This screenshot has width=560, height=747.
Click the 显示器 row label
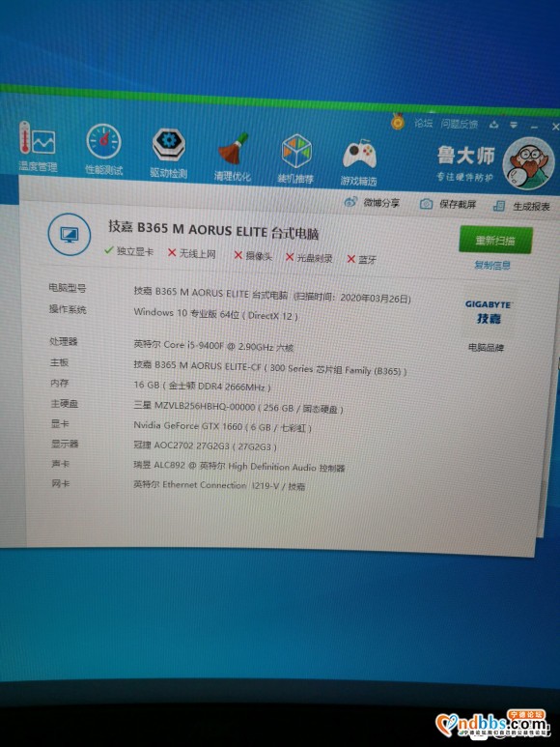point(65,444)
